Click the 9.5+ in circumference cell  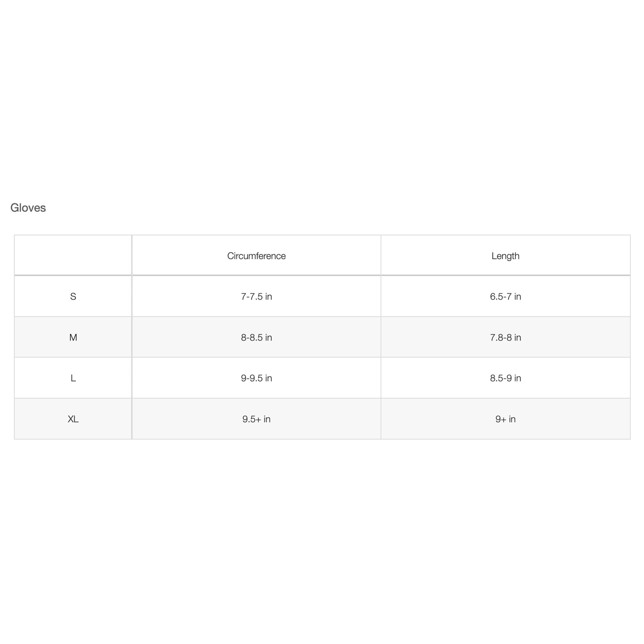(256, 419)
